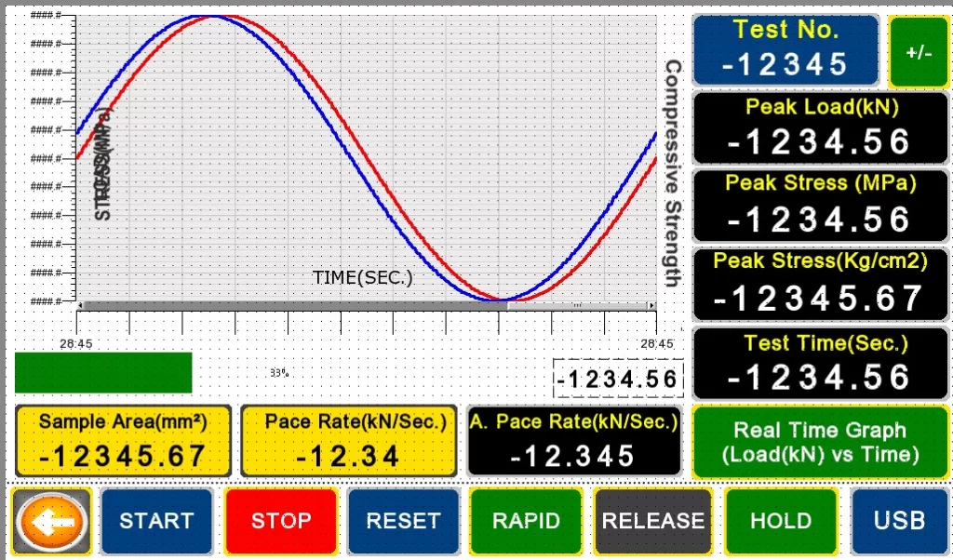This screenshot has width=953, height=560.
Task: Click the orange back arrow icon
Action: click(51, 521)
